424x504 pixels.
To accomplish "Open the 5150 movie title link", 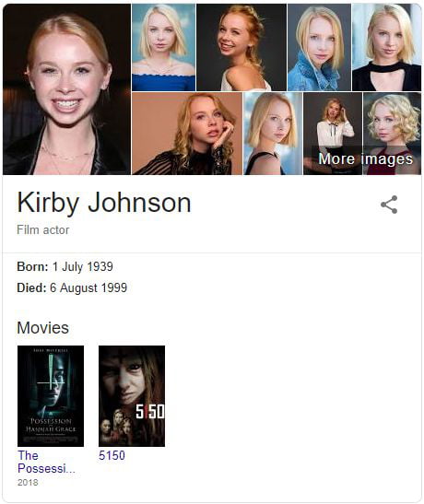I will pyautogui.click(x=112, y=455).
